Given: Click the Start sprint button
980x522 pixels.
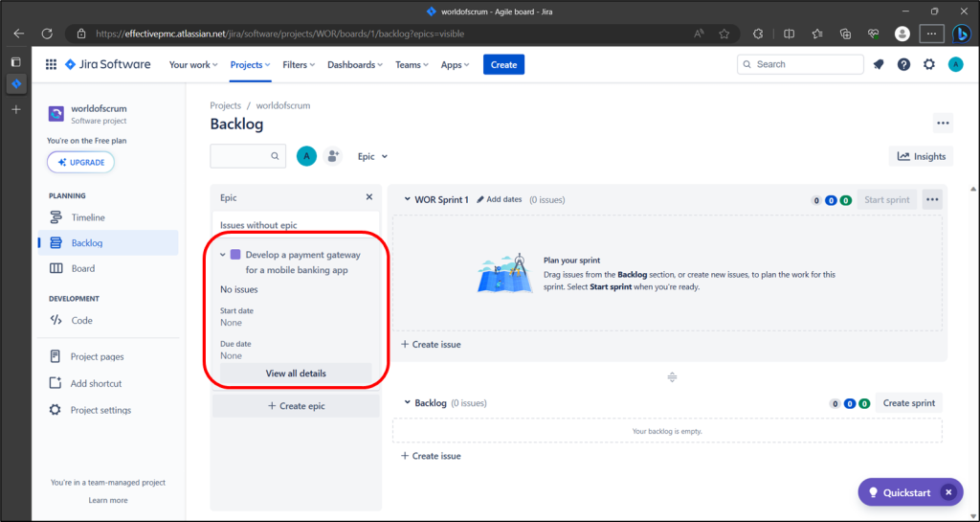Looking at the screenshot, I should tap(887, 199).
